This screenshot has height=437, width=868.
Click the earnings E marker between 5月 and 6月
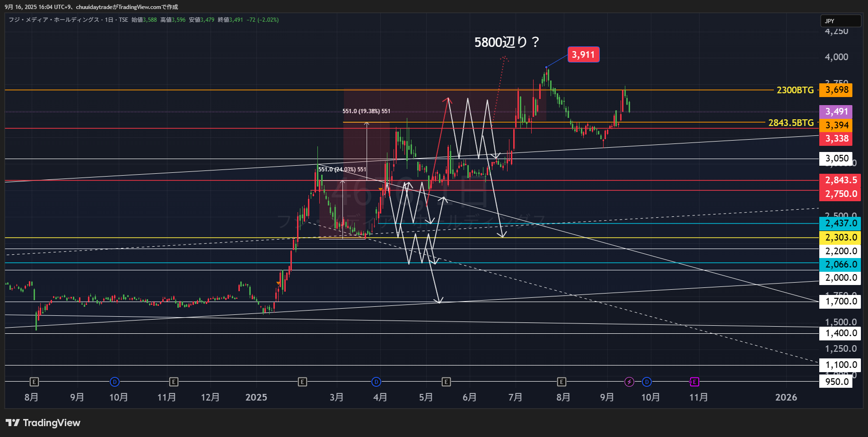point(446,382)
